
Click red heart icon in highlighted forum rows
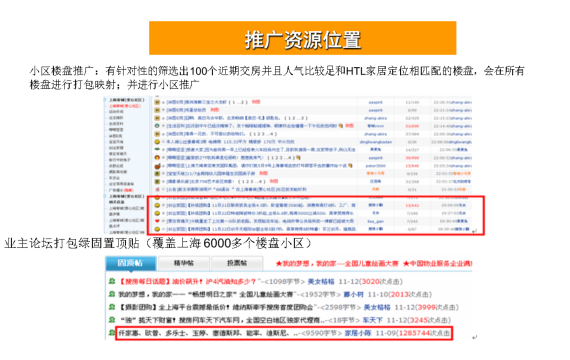pyautogui.click(x=157, y=221)
